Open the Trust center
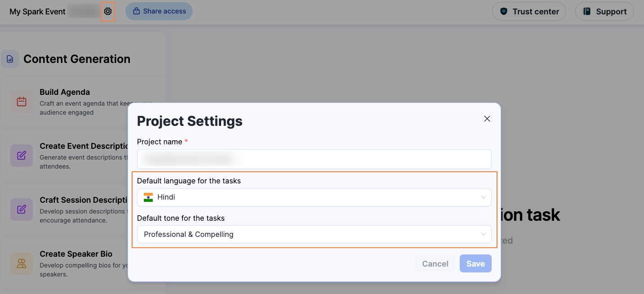This screenshot has height=294, width=644. (529, 12)
